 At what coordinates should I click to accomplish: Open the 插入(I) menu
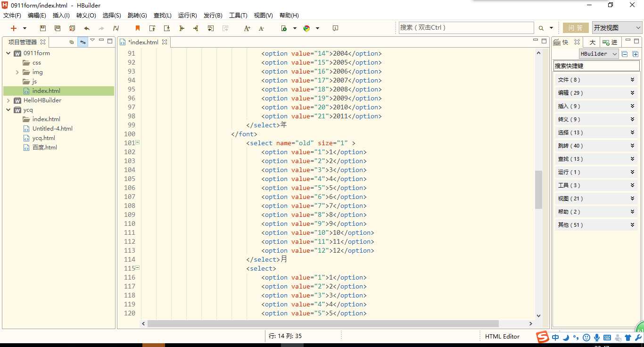61,16
